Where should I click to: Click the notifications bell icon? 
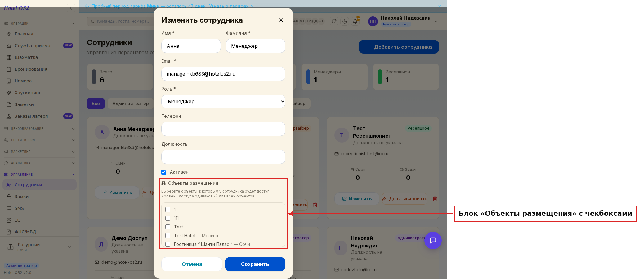point(355,21)
